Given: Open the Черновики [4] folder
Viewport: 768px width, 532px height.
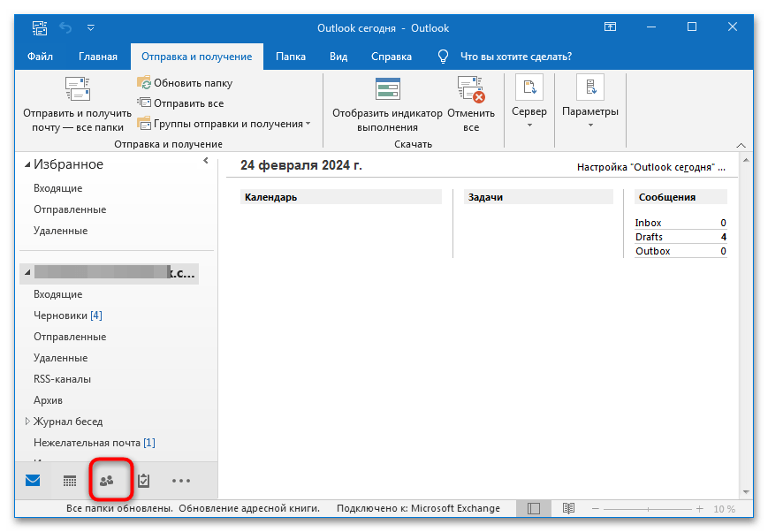Looking at the screenshot, I should coord(67,315).
